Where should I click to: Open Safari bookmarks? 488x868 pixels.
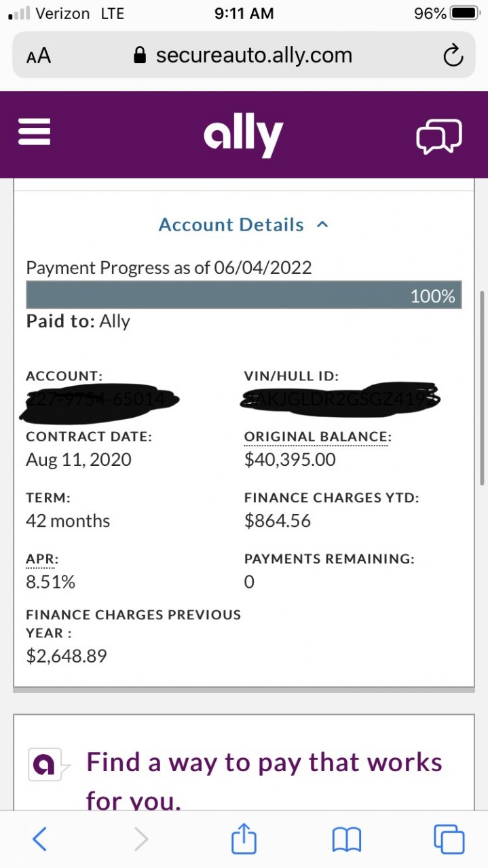coord(346,840)
